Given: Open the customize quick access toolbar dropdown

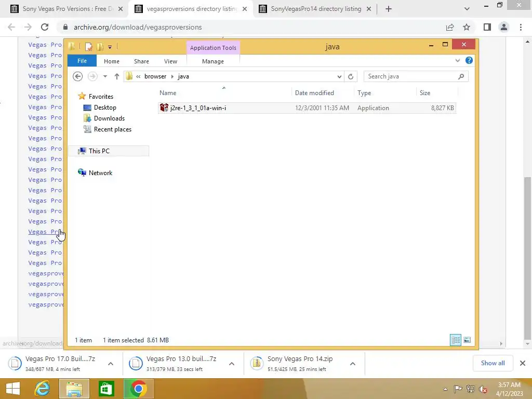Looking at the screenshot, I should 110,47.
